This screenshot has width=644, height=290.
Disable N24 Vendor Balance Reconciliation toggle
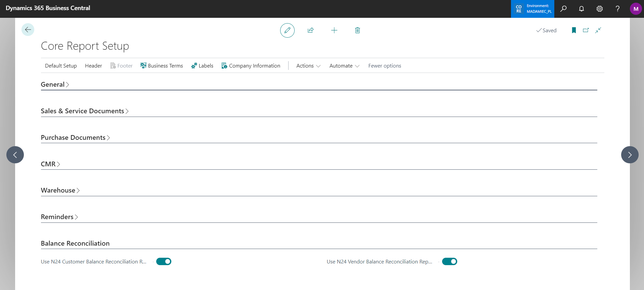click(449, 261)
